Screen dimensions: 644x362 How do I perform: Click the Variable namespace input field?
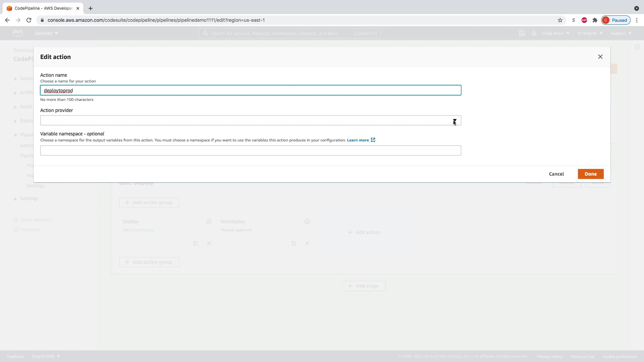250,150
